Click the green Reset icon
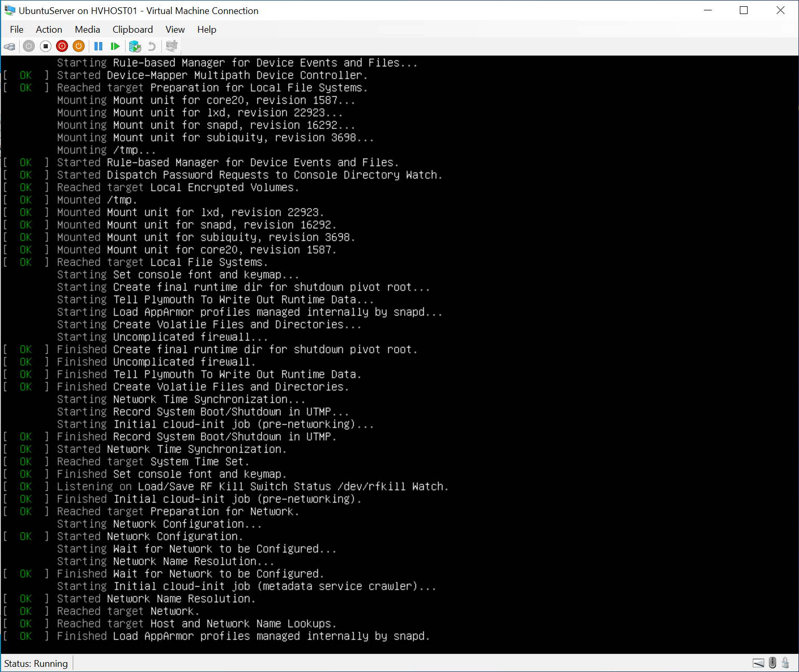 (x=115, y=46)
